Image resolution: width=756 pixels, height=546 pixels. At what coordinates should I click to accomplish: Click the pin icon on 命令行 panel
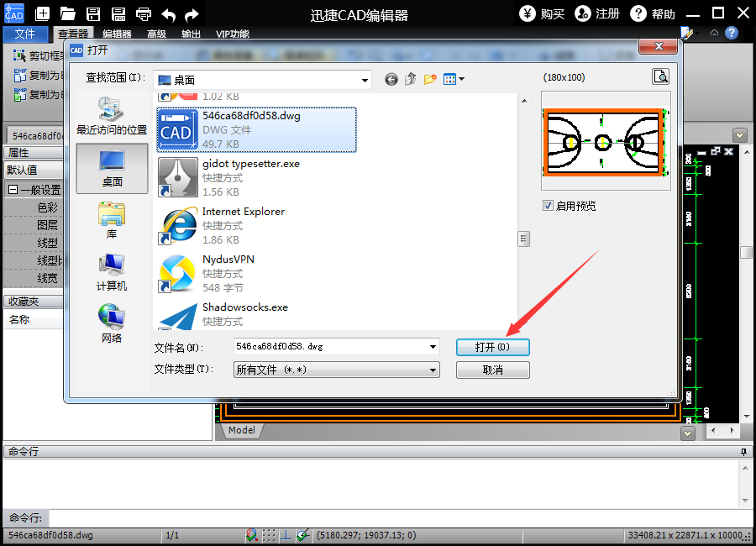[744, 452]
